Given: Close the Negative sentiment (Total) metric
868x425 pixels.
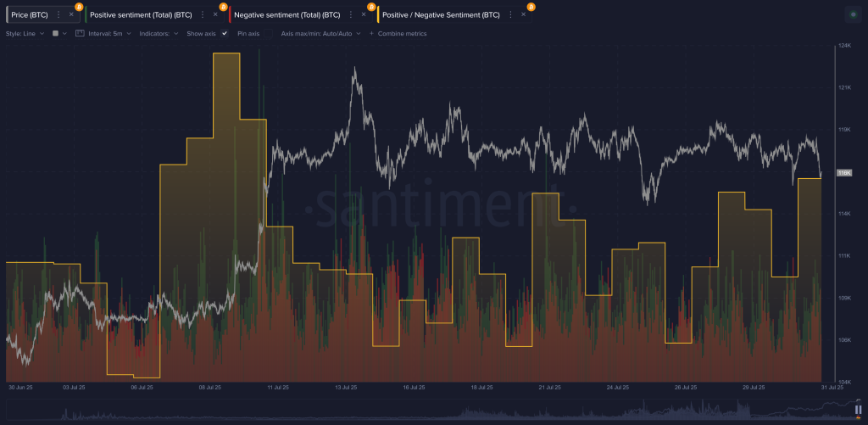Looking at the screenshot, I should point(363,14).
